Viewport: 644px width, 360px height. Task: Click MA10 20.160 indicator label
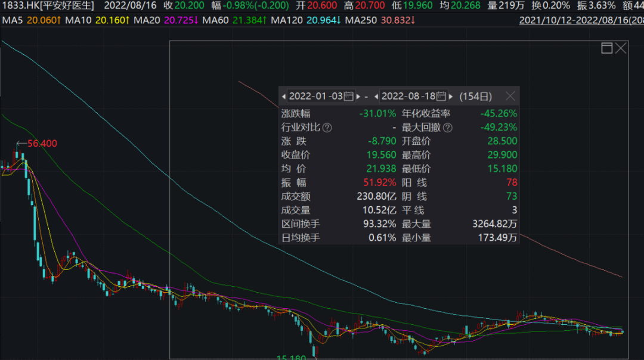point(97,20)
